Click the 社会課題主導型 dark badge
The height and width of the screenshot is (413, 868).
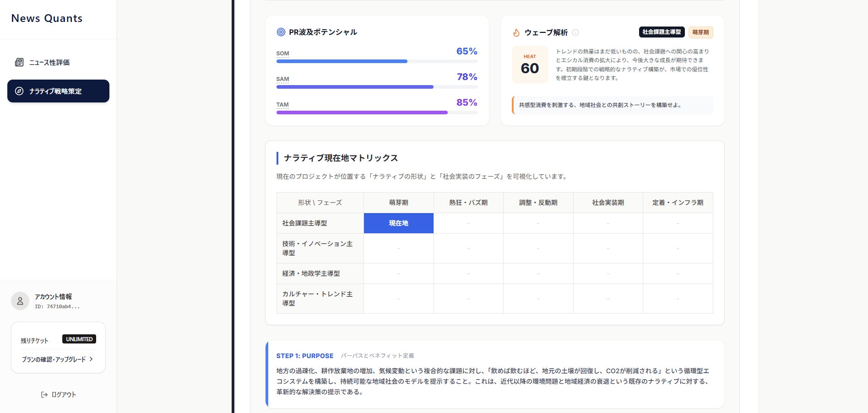click(x=662, y=32)
